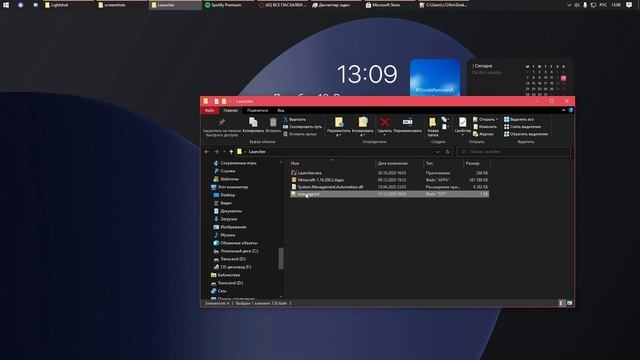Click the Forward navigation arrow
Screen dimensions: 640x360
(216, 152)
